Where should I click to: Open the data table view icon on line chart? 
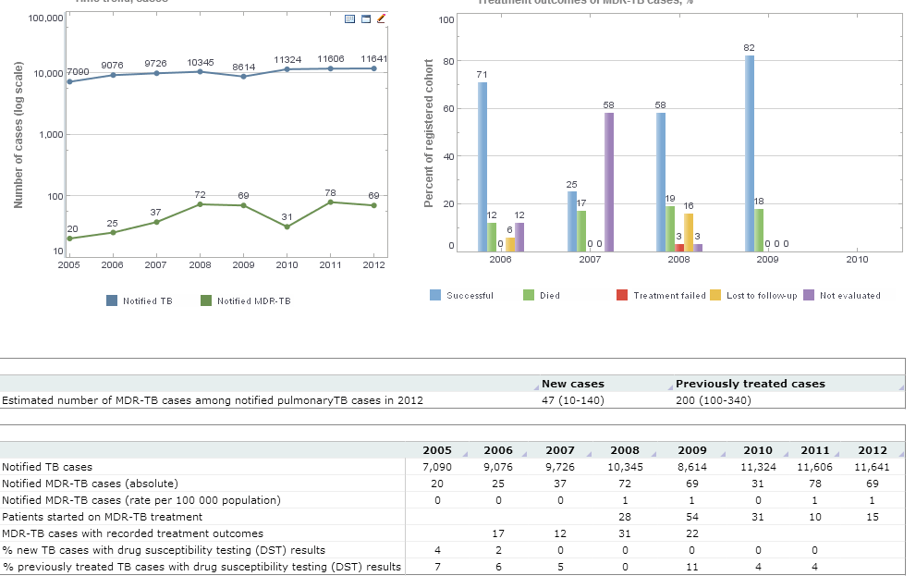[350, 18]
